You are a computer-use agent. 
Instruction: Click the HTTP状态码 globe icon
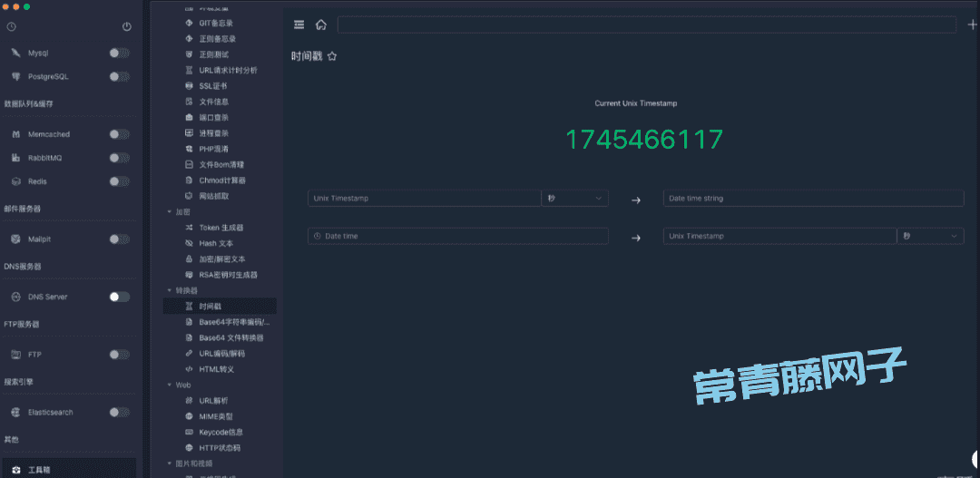189,448
